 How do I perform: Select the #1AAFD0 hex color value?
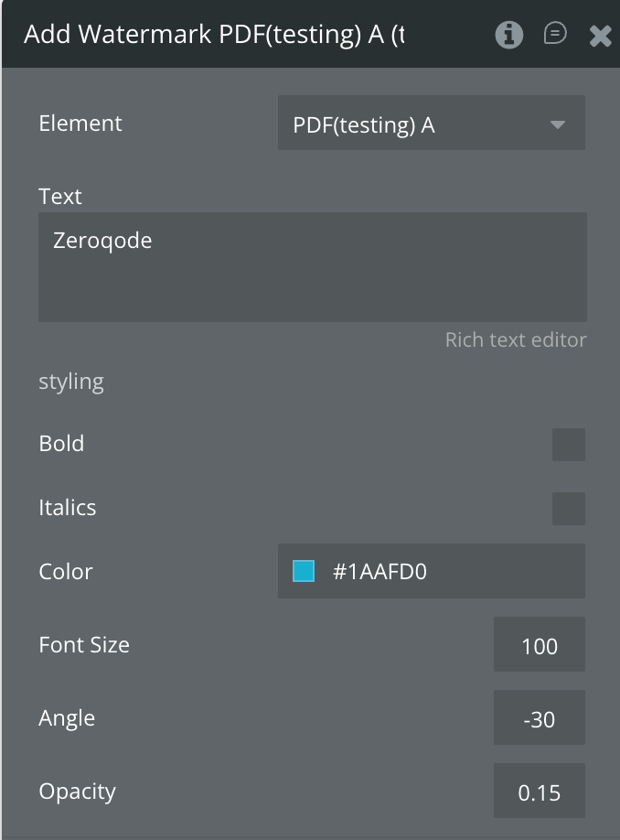pyautogui.click(x=379, y=573)
